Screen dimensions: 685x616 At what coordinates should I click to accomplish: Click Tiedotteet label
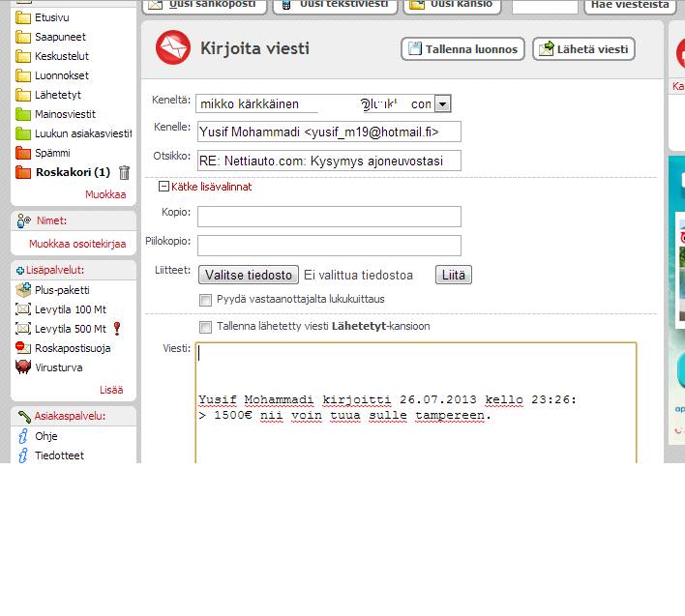(x=59, y=455)
